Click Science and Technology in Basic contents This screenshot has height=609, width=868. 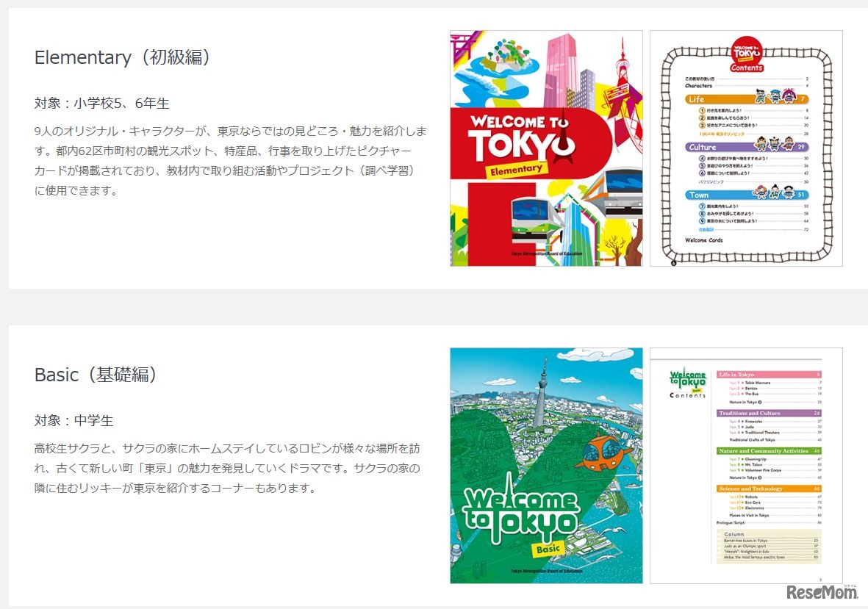coord(769,489)
